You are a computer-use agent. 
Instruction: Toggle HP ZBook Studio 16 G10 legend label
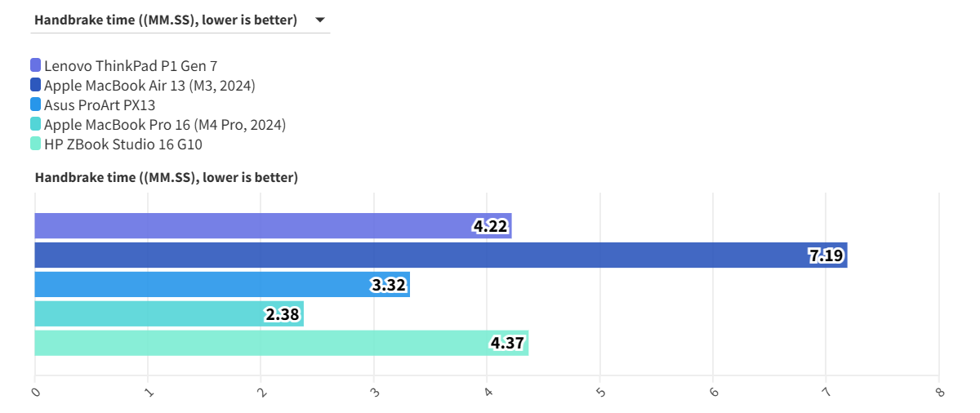pyautogui.click(x=123, y=144)
